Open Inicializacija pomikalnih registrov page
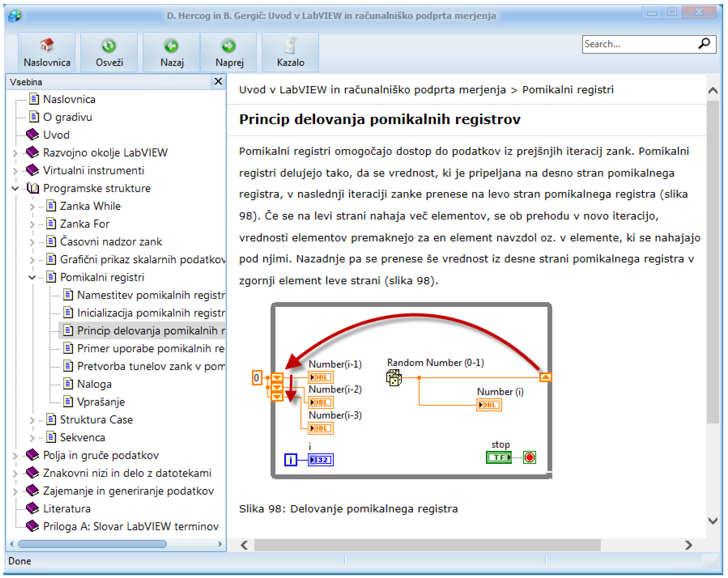This screenshot has width=728, height=578. point(151,313)
